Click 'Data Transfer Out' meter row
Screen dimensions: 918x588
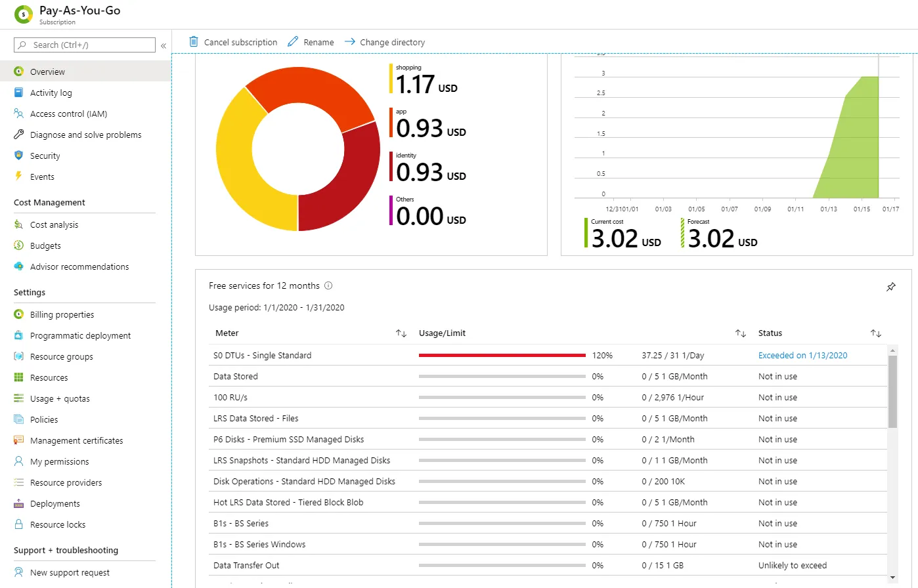[x=548, y=565]
